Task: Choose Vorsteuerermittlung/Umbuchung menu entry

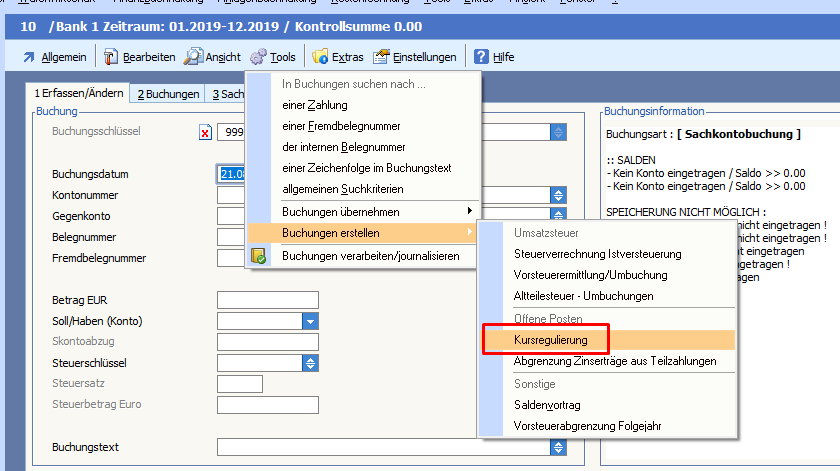Action: coord(590,275)
